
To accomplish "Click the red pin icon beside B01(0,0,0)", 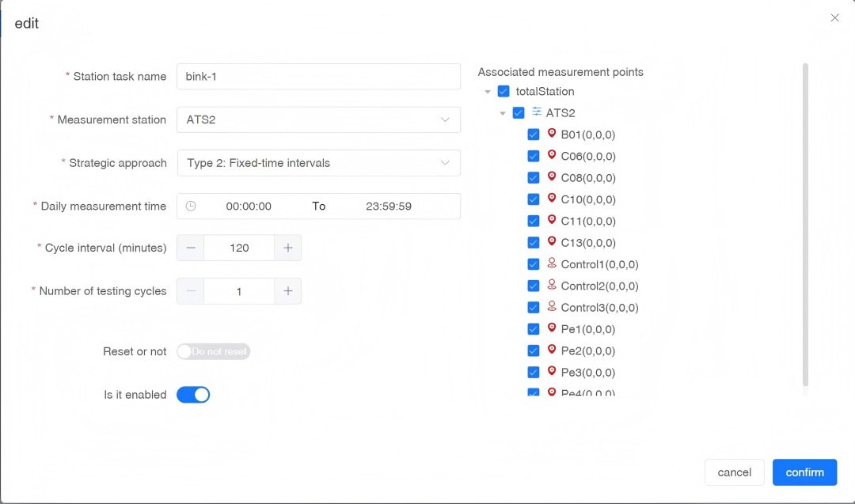I will [x=552, y=135].
